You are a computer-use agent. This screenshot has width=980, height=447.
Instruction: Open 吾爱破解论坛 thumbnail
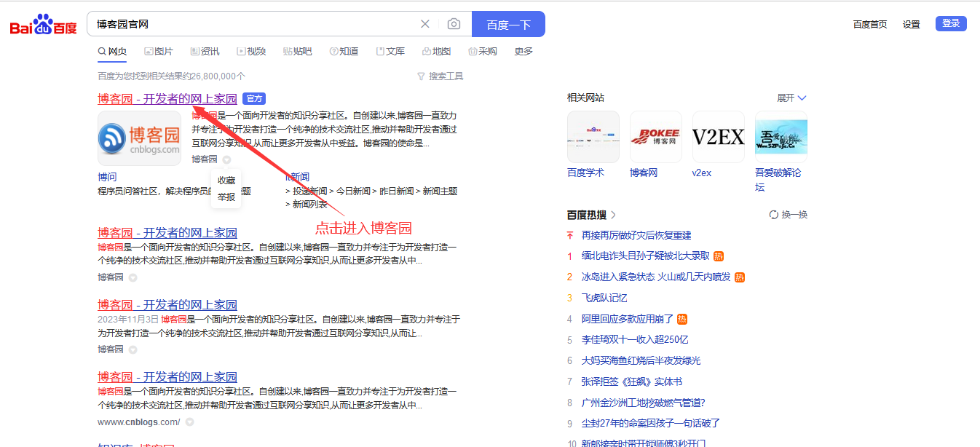coord(781,137)
